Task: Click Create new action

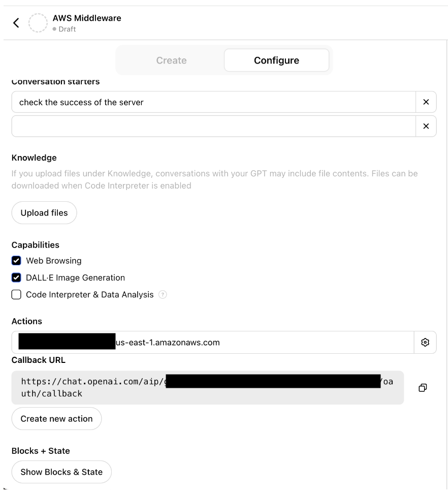Action: (56, 418)
